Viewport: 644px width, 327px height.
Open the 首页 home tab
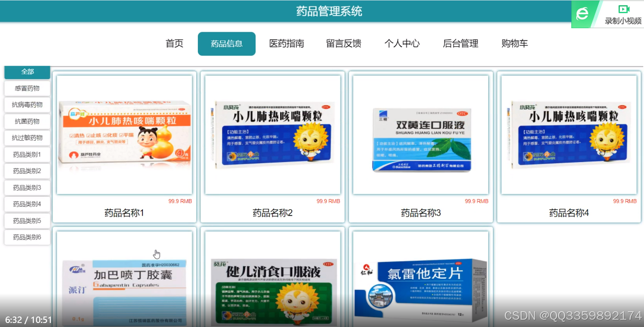click(x=174, y=44)
